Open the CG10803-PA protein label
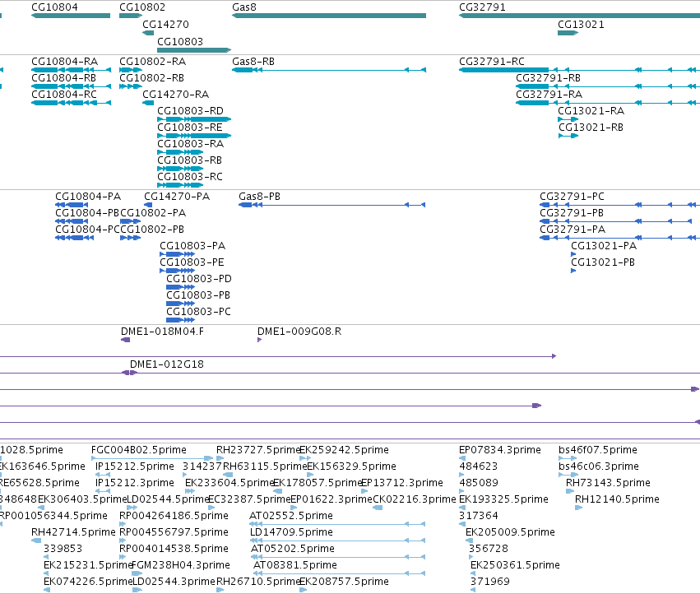 pos(192,246)
